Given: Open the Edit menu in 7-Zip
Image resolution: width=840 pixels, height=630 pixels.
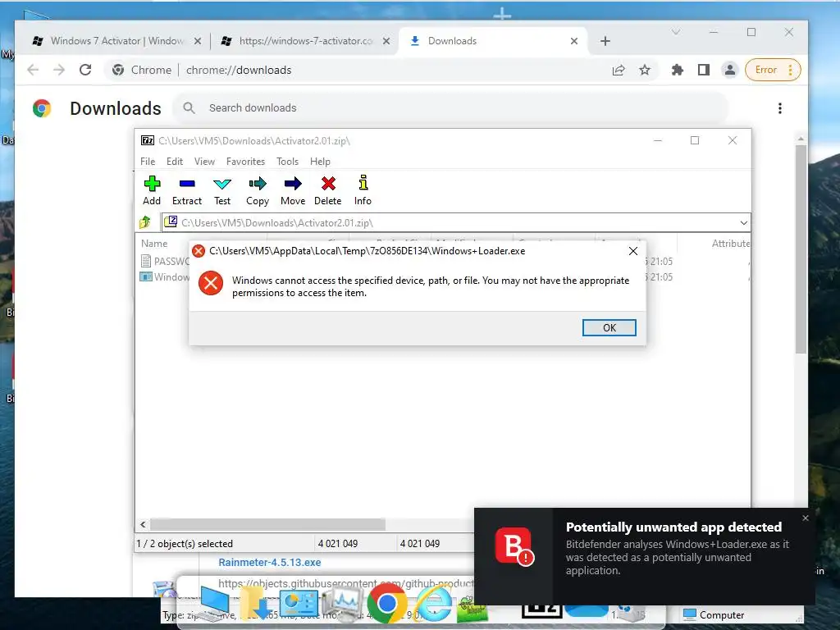Looking at the screenshot, I should pyautogui.click(x=174, y=162).
